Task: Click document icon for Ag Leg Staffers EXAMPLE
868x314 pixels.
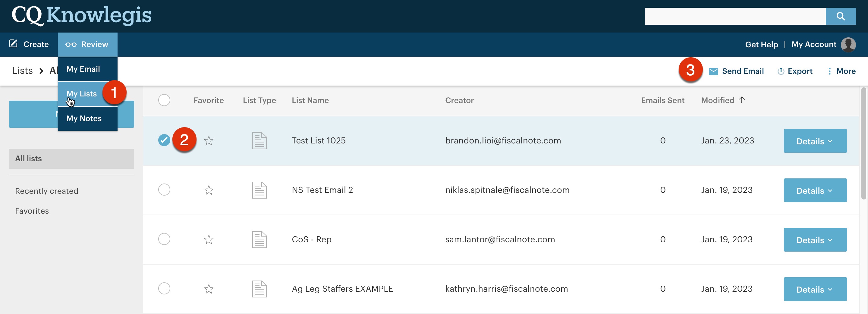Action: click(259, 289)
